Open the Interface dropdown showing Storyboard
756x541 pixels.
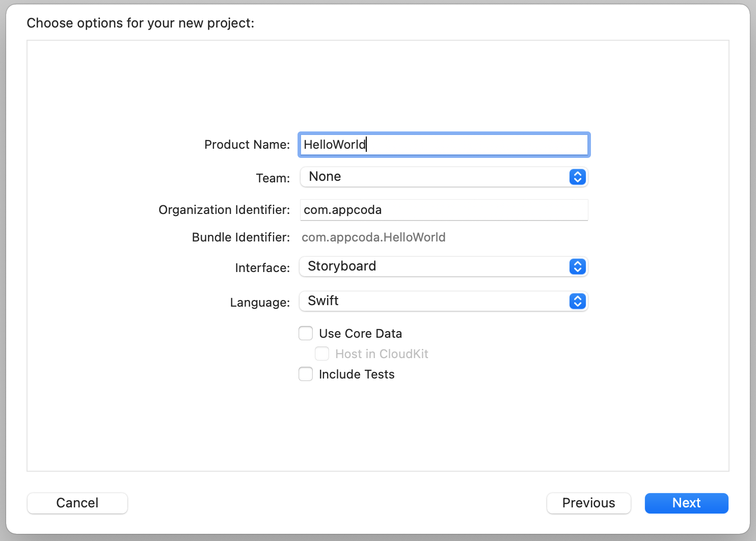438,266
